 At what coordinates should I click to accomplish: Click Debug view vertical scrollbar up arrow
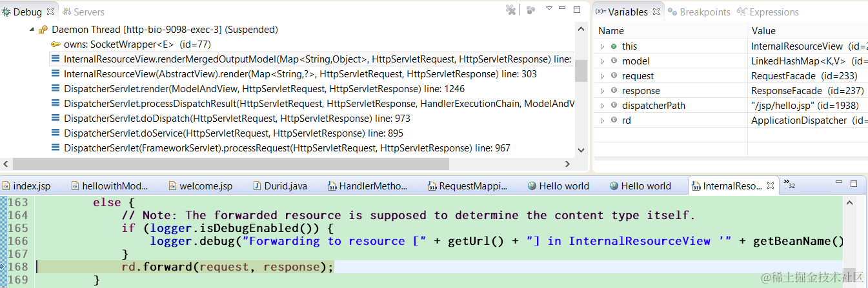[x=581, y=28]
